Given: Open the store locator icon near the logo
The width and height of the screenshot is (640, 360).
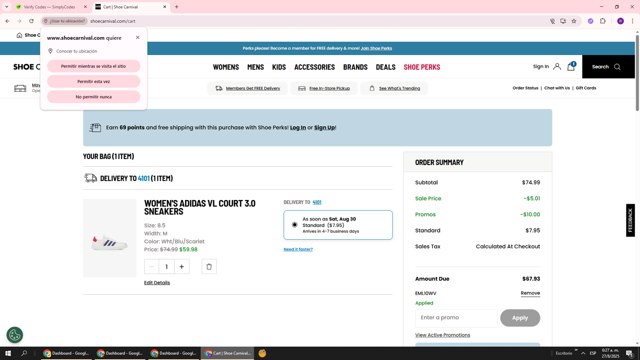Looking at the screenshot, I should pyautogui.click(x=20, y=88).
